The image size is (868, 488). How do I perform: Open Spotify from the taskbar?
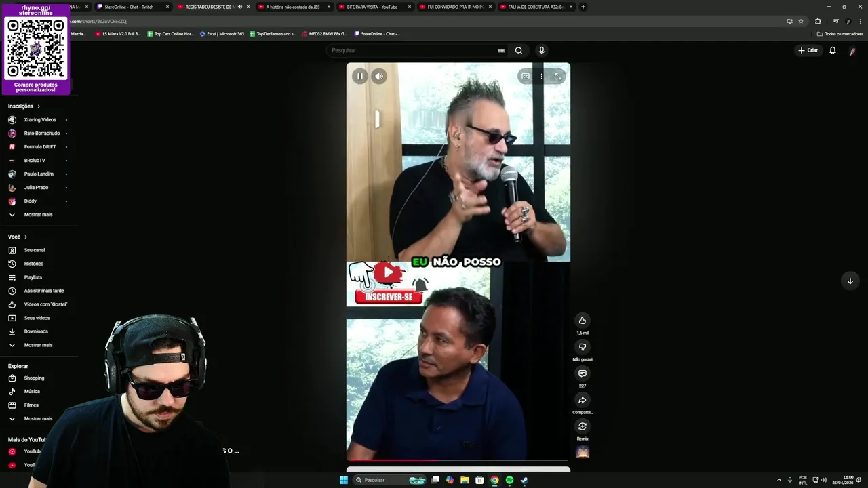509,480
